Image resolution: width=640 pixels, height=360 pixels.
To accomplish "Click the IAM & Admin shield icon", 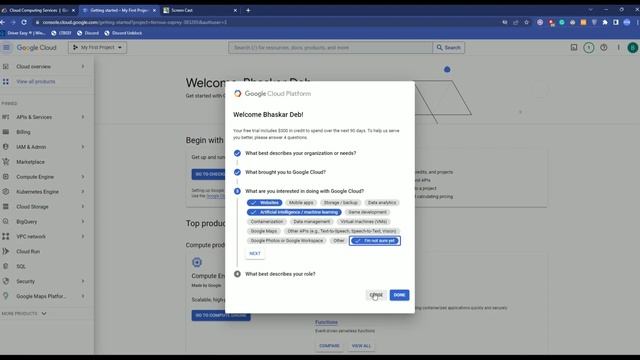I will [x=6, y=147].
